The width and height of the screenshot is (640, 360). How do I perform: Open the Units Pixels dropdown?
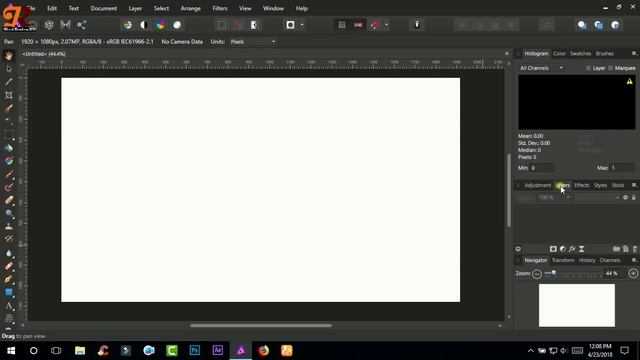tap(253, 42)
